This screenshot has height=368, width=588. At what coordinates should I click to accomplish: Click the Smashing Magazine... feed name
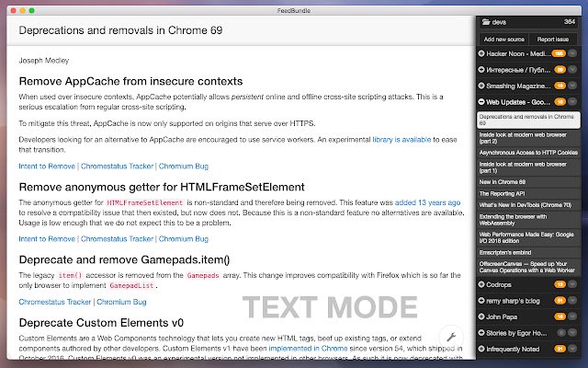pos(518,86)
